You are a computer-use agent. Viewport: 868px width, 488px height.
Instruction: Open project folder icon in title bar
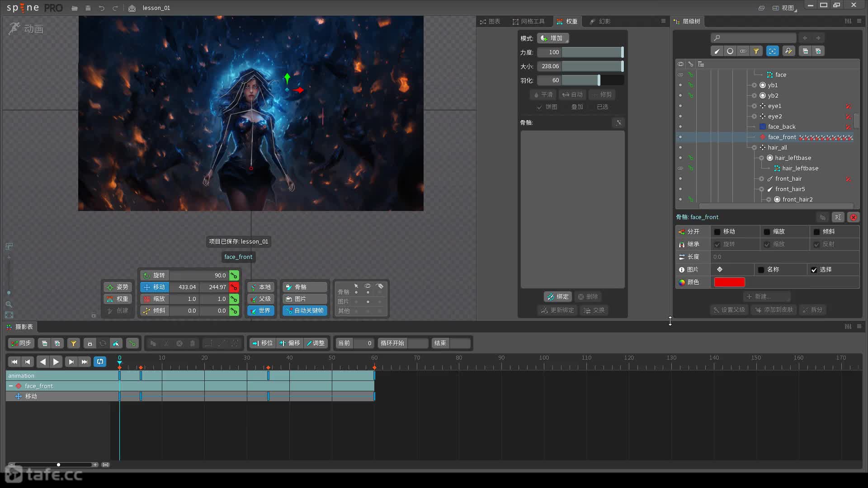(x=75, y=8)
